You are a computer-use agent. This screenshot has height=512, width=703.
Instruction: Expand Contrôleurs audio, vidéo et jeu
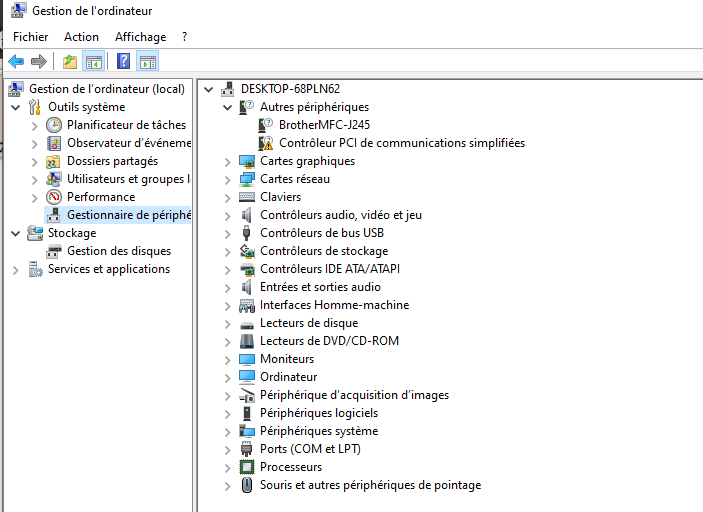pyautogui.click(x=227, y=216)
